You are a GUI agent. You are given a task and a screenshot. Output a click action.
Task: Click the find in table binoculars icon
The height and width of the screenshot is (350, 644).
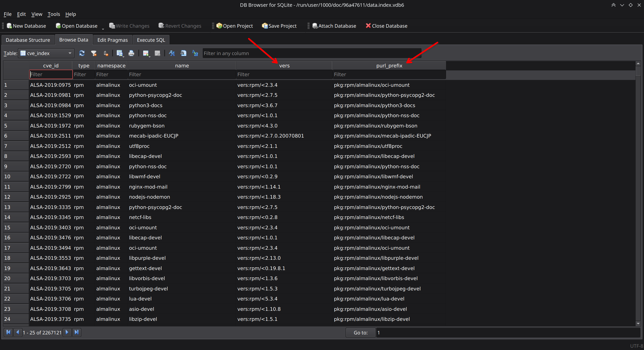pos(184,53)
